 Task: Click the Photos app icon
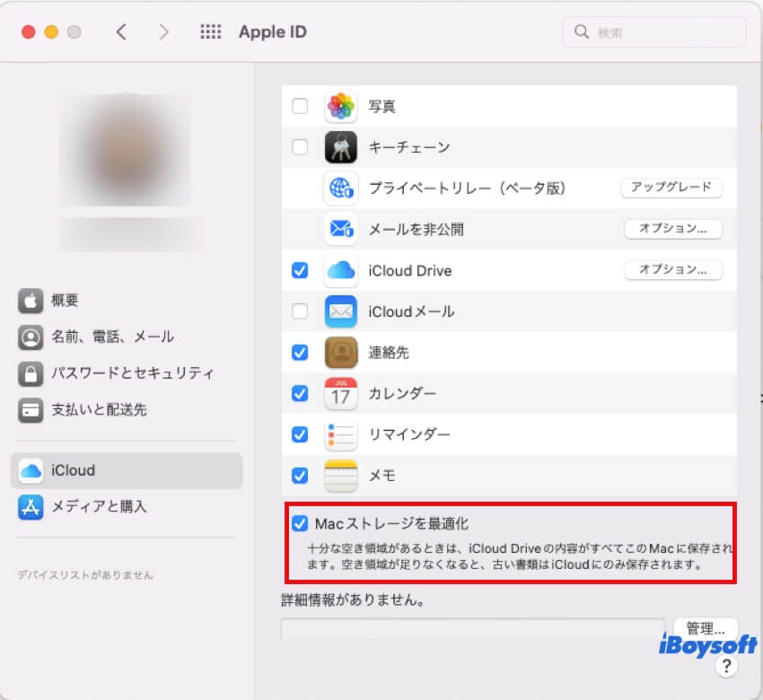[341, 106]
